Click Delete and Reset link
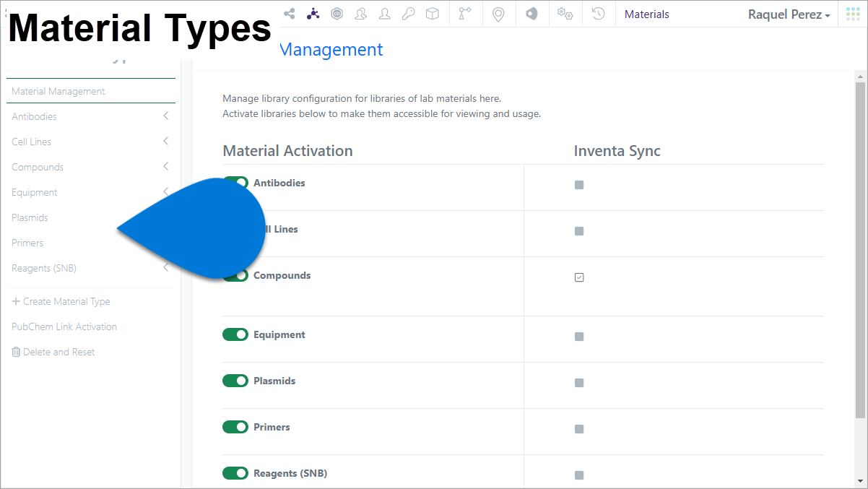This screenshot has height=489, width=868. point(59,352)
